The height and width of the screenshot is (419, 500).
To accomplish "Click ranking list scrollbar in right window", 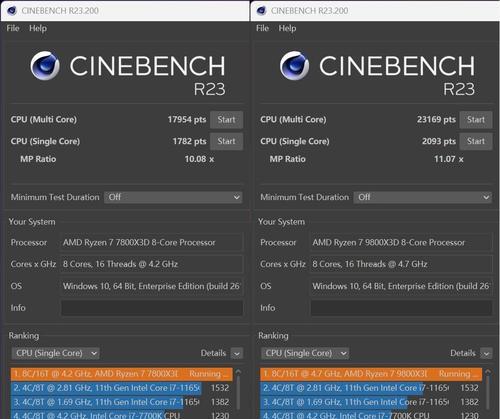I will coord(488,393).
